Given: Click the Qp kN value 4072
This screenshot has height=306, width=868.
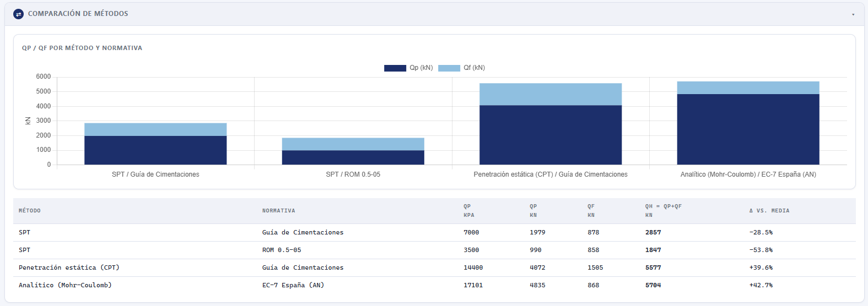Looking at the screenshot, I should tap(537, 267).
